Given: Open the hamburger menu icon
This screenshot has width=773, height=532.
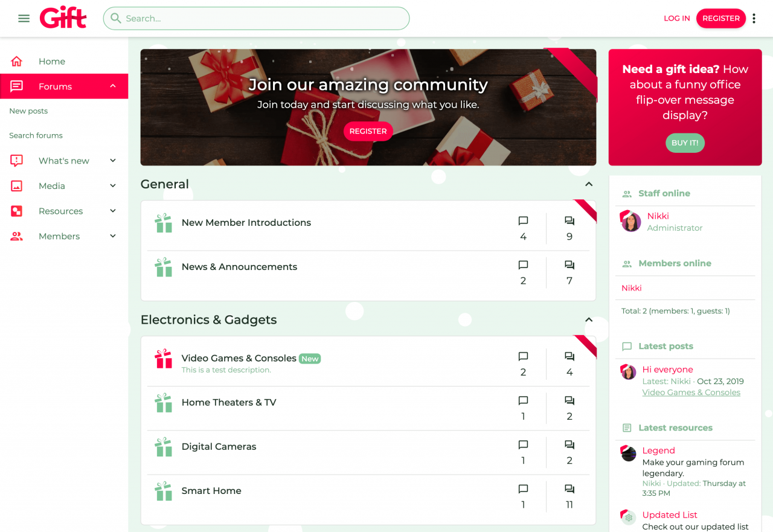Looking at the screenshot, I should point(24,18).
